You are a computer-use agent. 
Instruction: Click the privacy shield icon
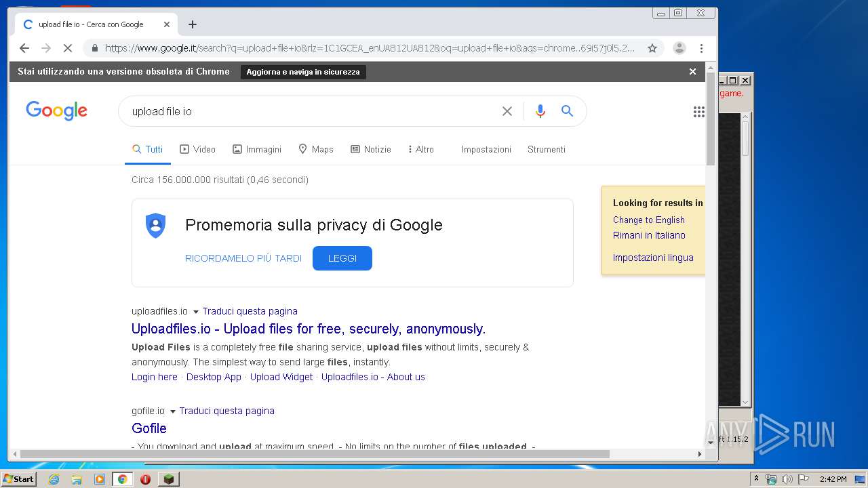tap(155, 225)
